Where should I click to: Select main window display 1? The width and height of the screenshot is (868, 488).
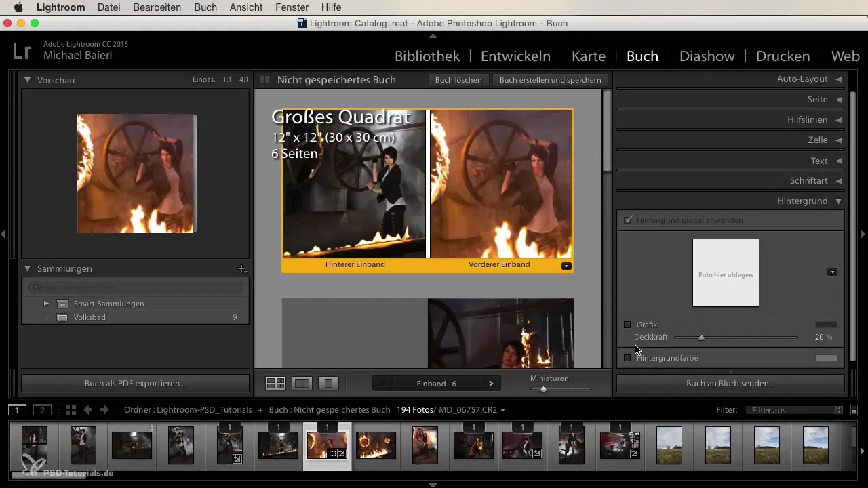(18, 410)
